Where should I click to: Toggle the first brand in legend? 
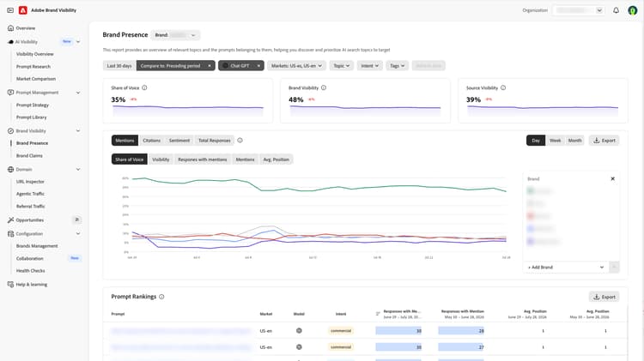(531, 190)
